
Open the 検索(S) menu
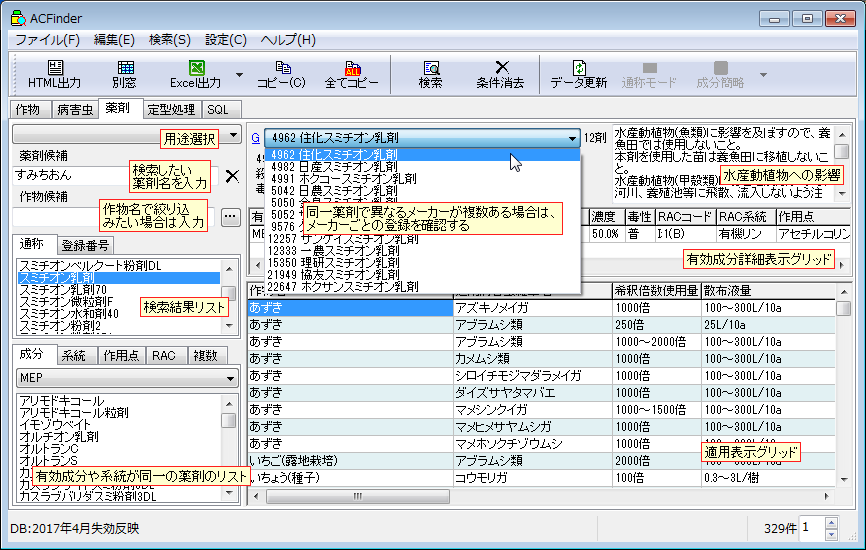point(169,40)
